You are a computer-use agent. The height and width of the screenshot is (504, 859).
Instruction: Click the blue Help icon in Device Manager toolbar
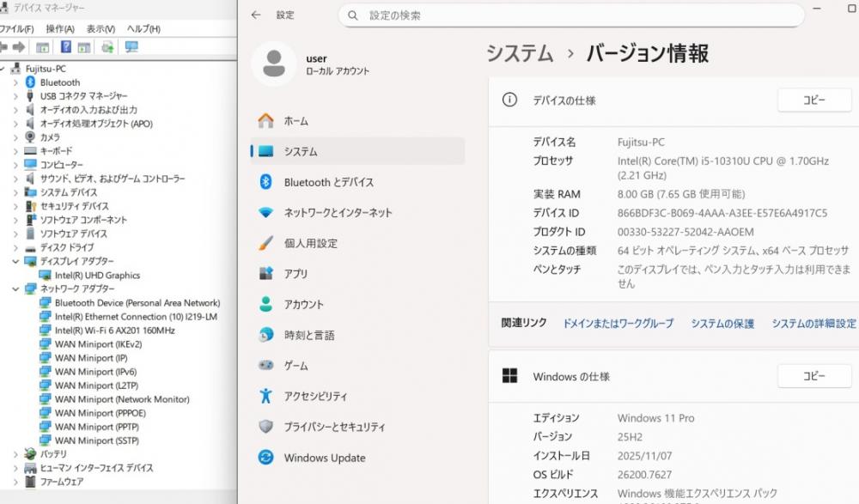point(66,47)
